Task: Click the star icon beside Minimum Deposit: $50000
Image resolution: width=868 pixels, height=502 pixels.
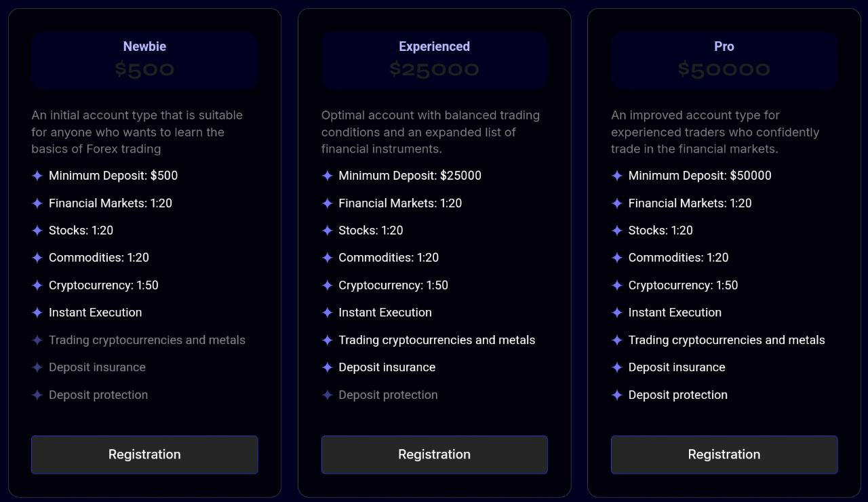Action: (x=617, y=176)
